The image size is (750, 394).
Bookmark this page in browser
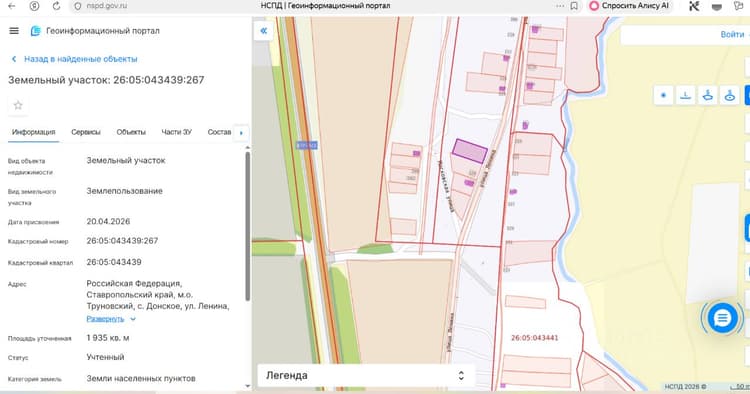574,6
